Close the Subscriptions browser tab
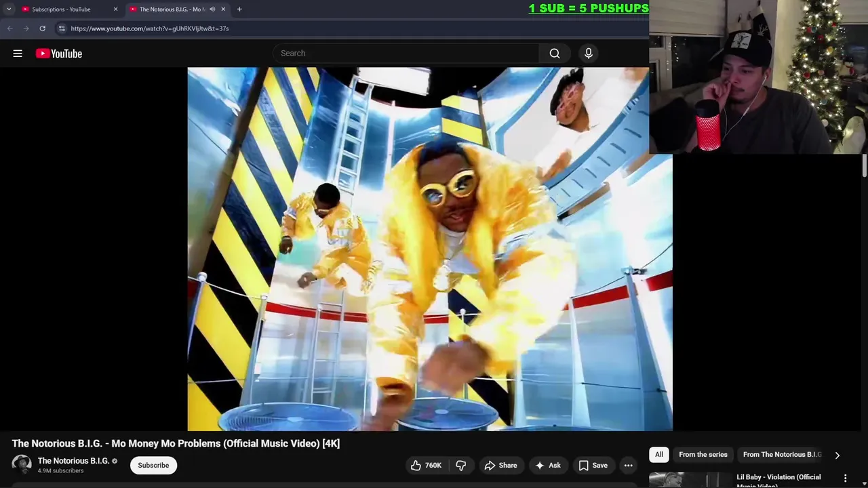Viewport: 868px width, 488px height. click(x=115, y=9)
